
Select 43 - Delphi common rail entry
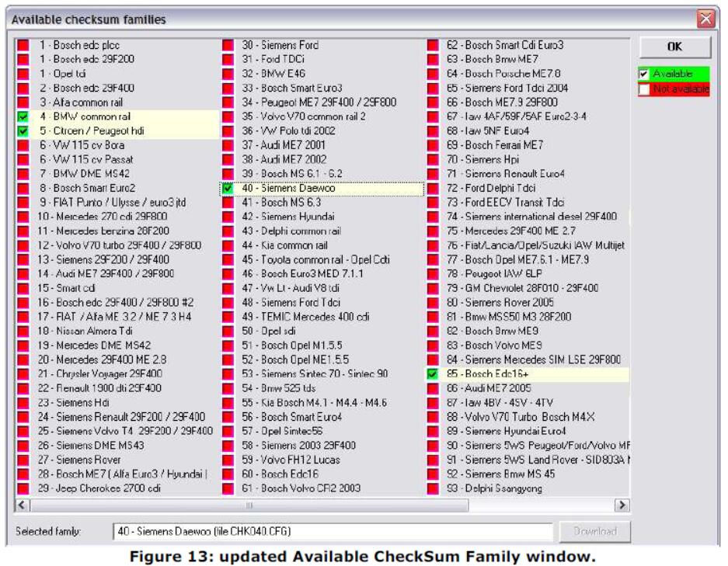291,231
